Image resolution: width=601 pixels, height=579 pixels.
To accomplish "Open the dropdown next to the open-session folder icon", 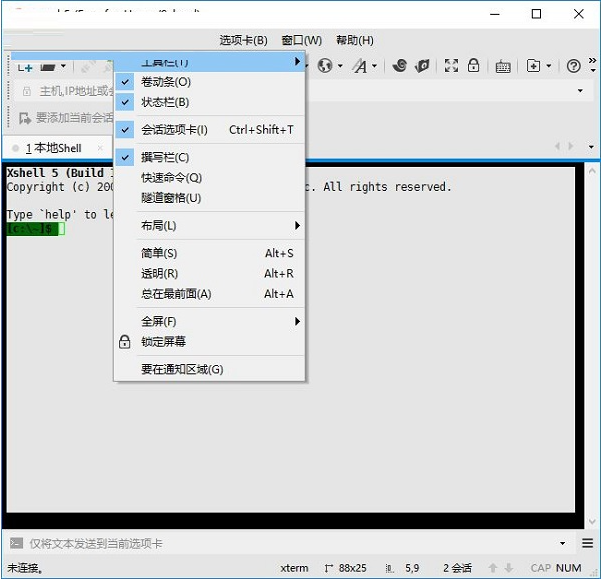I will (63, 66).
